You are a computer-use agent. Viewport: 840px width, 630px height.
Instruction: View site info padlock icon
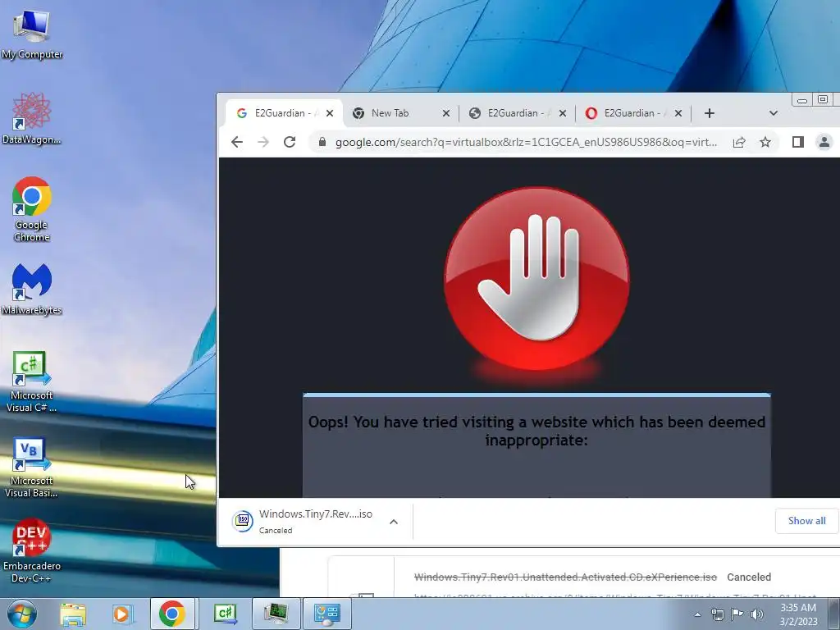click(322, 142)
